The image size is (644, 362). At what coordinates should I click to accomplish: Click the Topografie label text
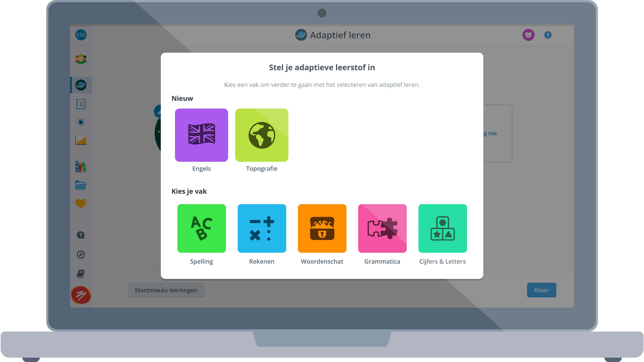point(262,168)
